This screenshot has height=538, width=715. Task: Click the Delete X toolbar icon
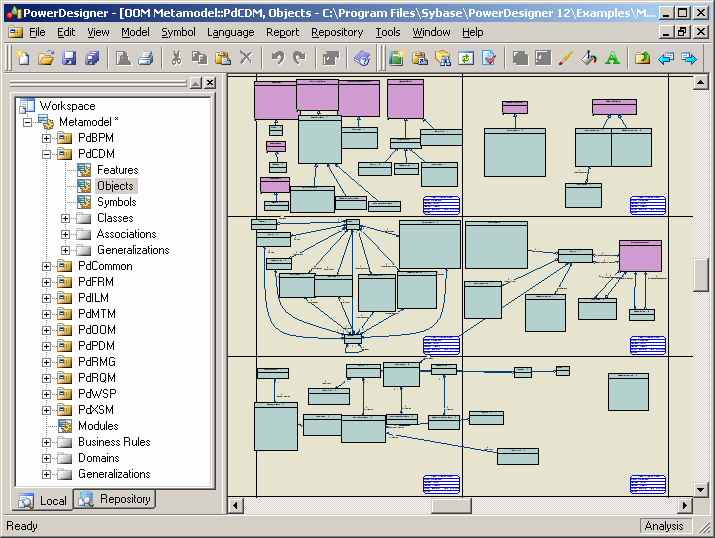click(246, 58)
